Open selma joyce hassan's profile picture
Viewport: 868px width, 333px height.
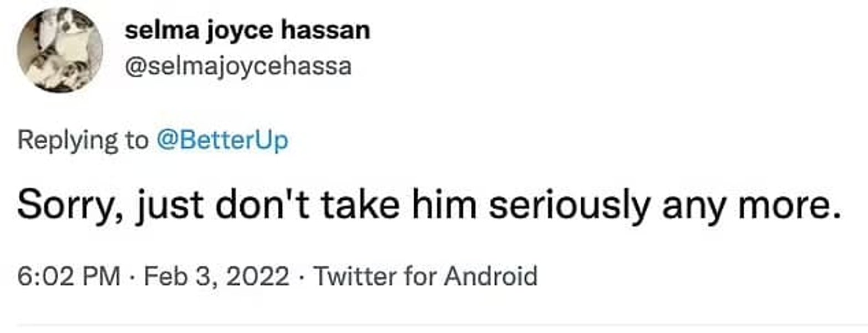[60, 50]
